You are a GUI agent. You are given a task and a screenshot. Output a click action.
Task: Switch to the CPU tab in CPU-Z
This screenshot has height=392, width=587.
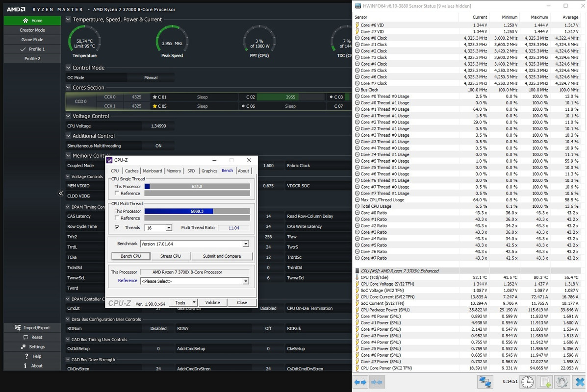point(115,171)
